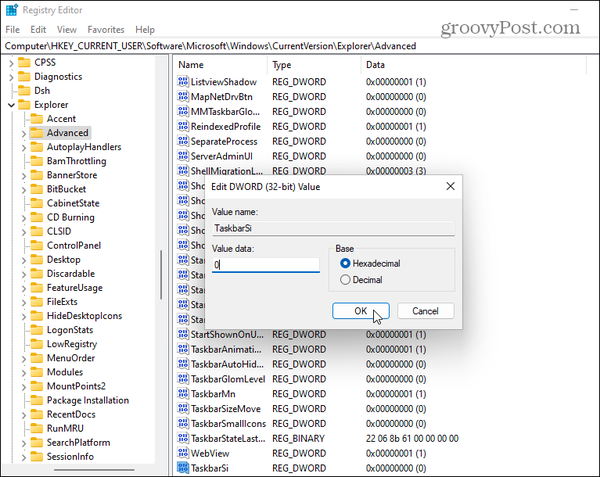Click the folder icon for RunMRU

click(36, 428)
